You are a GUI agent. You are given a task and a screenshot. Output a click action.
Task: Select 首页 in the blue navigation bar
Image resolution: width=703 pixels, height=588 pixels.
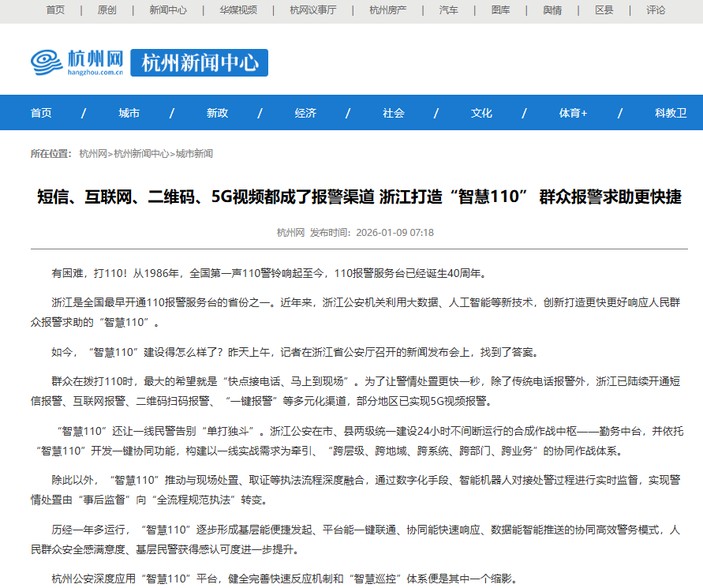[x=41, y=113]
